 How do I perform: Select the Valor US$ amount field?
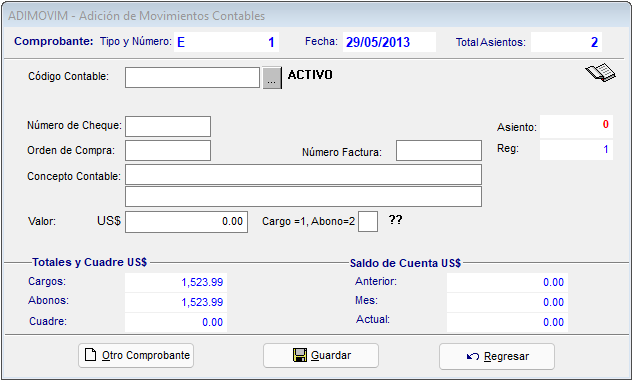[x=186, y=222]
